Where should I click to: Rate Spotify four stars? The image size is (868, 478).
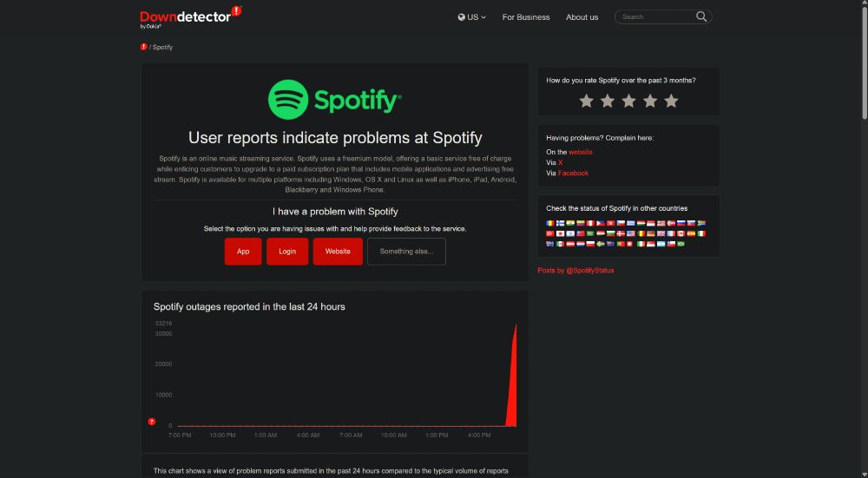650,101
